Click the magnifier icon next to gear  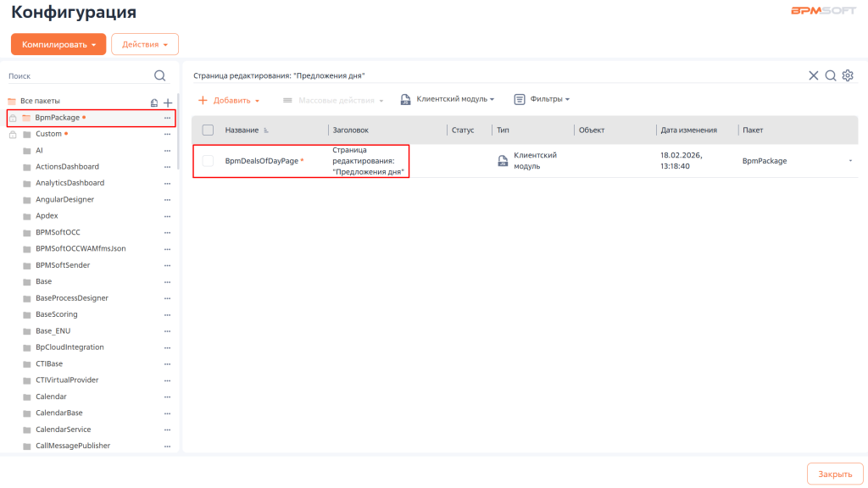[x=831, y=75]
